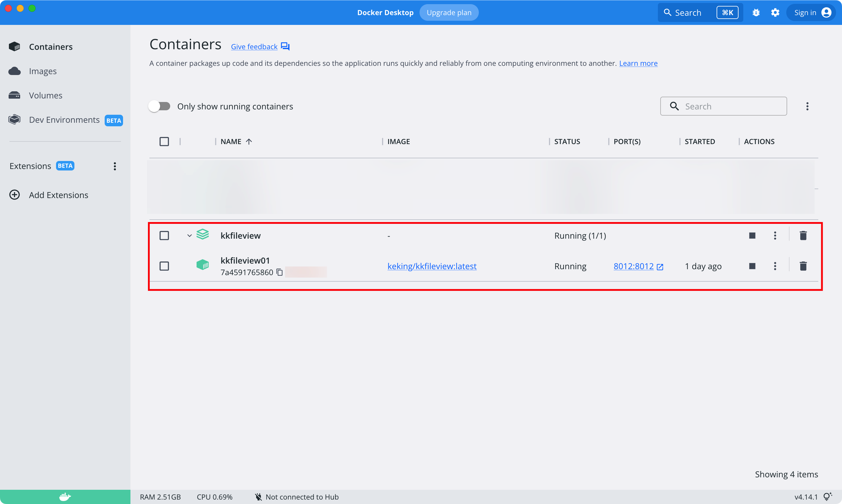Image resolution: width=842 pixels, height=504 pixels.
Task: Click the STATUS column header
Action: point(567,142)
